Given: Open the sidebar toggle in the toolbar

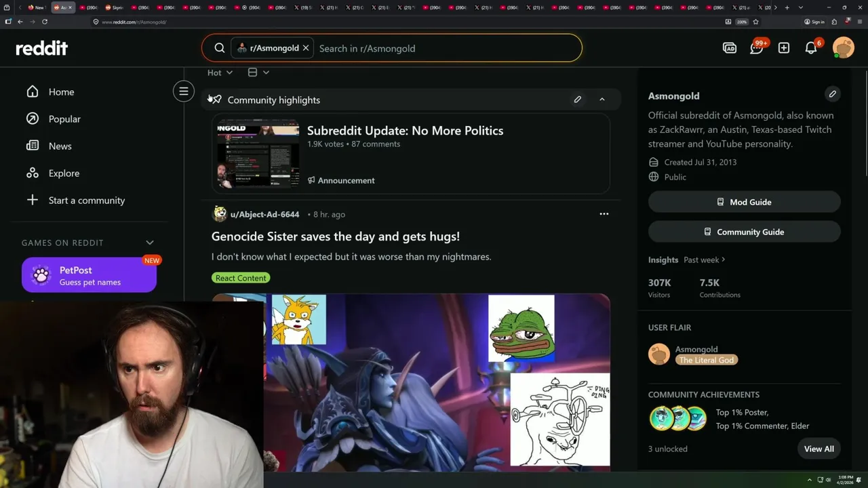Looking at the screenshot, I should (x=7, y=22).
